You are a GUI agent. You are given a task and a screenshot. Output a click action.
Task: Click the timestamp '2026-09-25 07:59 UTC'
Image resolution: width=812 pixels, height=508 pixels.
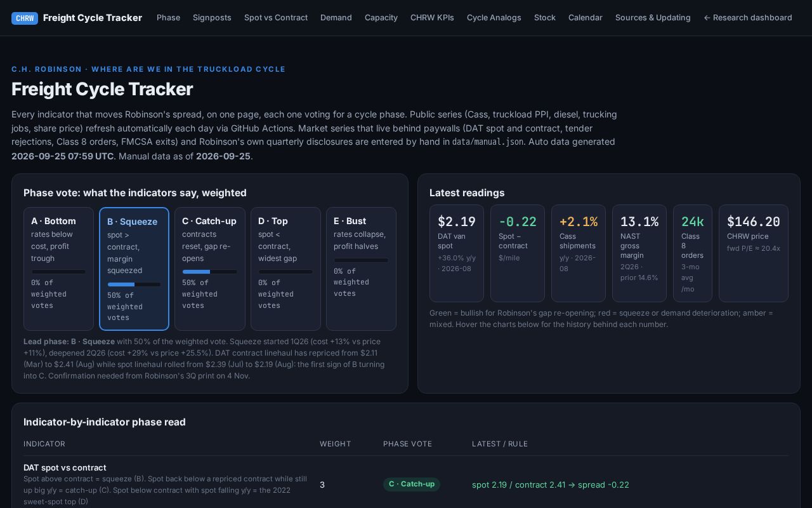[x=63, y=156]
